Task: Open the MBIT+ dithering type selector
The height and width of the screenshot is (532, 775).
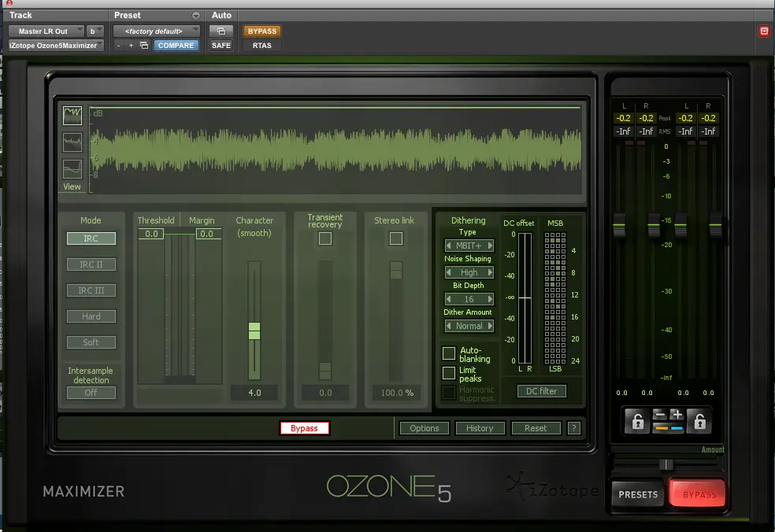Action: click(x=469, y=246)
